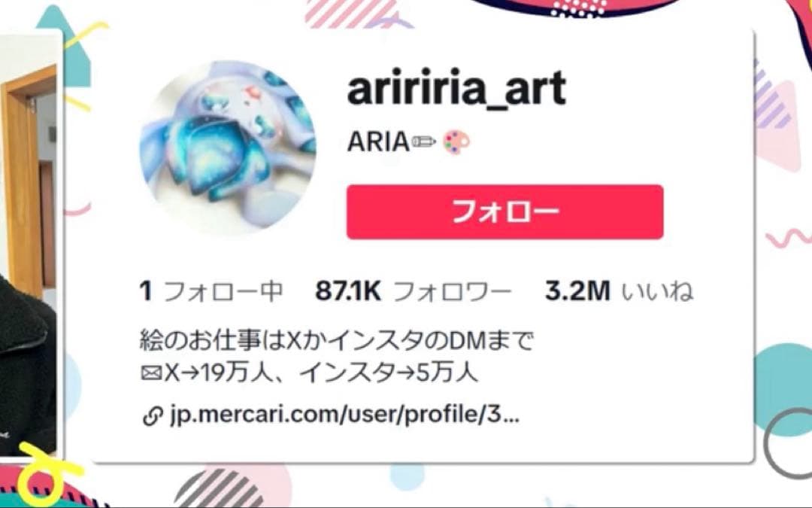Open the jp.mercari.com/user/profile link
The width and height of the screenshot is (812, 508).
coord(344,415)
